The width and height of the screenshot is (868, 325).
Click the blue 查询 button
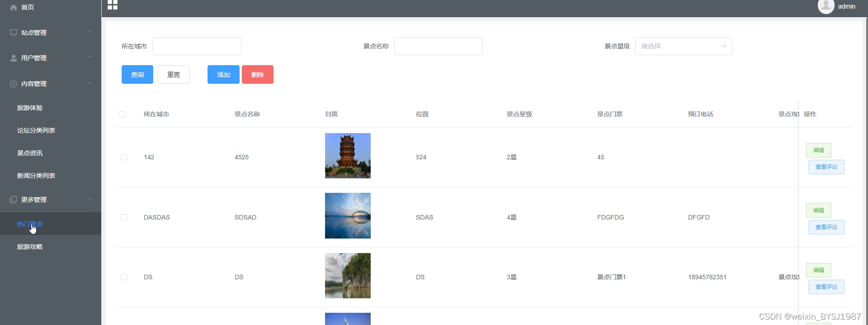(x=137, y=75)
